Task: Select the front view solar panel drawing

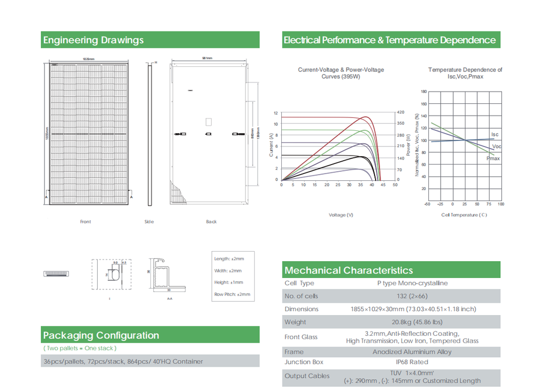Action: point(88,134)
